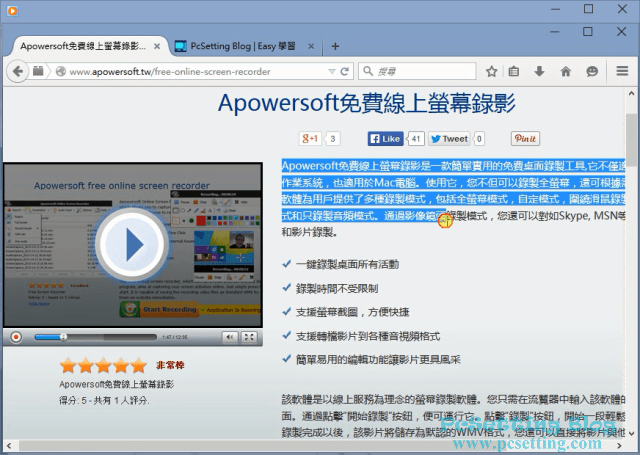Close the PcSetting Blog tab
The width and height of the screenshot is (640, 455).
point(311,47)
